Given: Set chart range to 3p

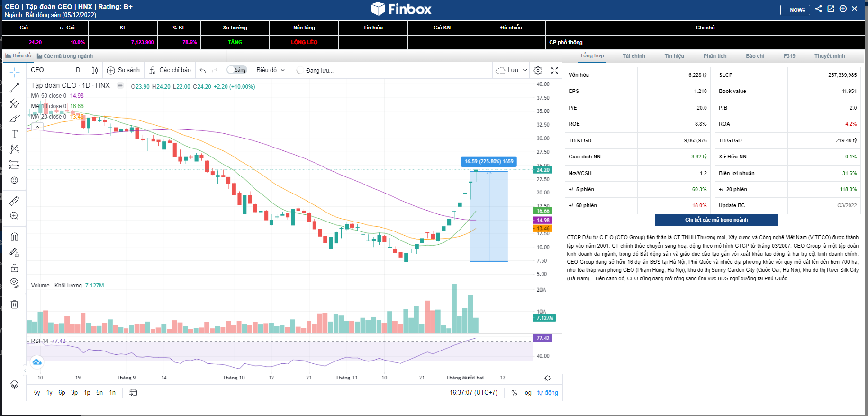Looking at the screenshot, I should pyautogui.click(x=74, y=393).
